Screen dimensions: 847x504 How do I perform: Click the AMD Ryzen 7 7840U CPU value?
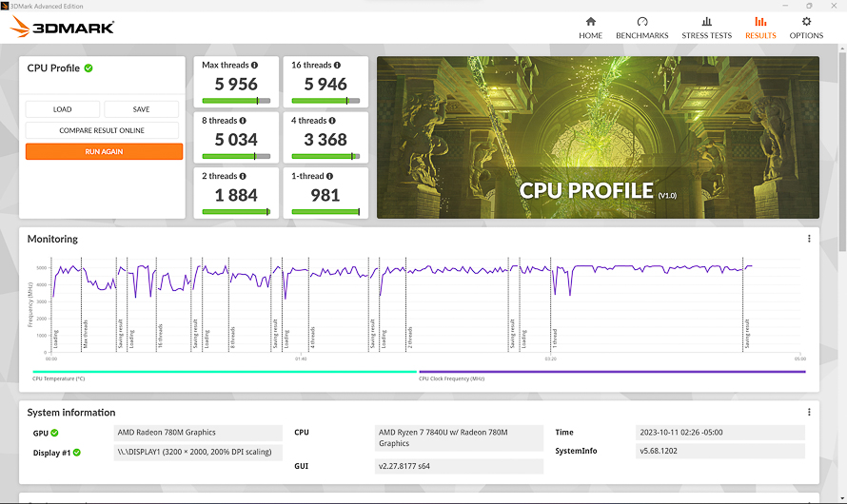(x=459, y=437)
